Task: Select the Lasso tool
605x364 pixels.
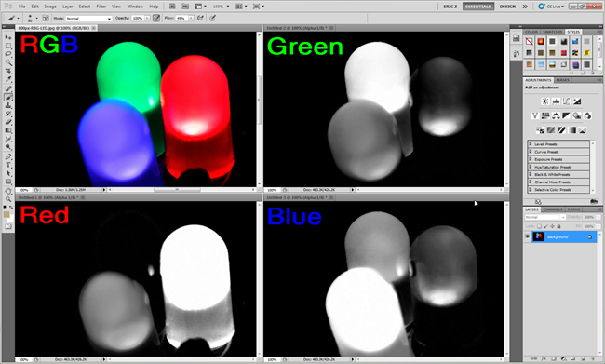Action: (8, 54)
